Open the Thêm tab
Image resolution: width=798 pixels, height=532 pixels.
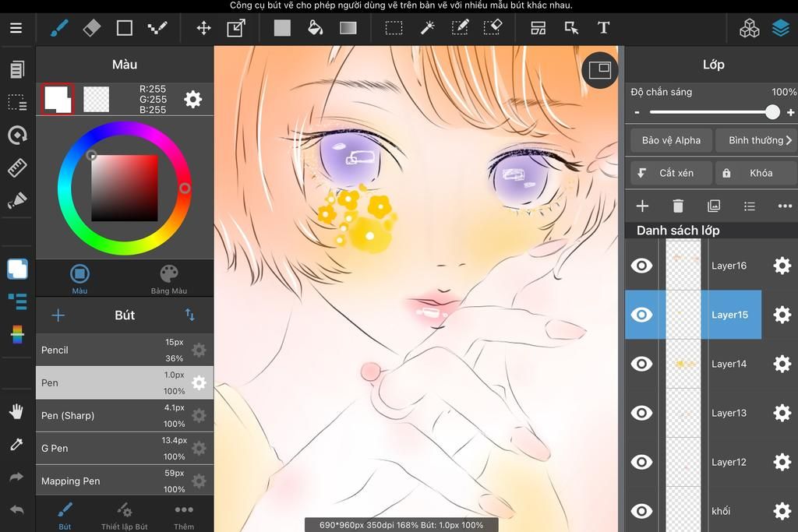pos(184,516)
